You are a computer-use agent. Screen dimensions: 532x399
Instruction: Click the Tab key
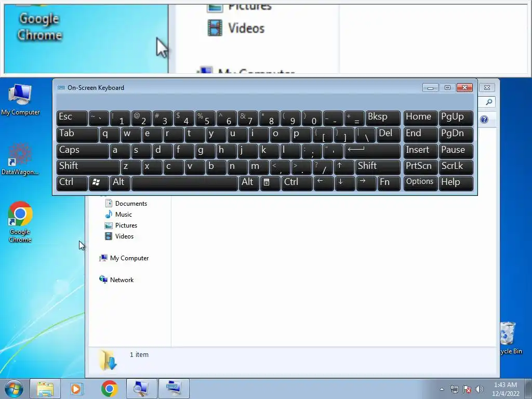pos(77,135)
